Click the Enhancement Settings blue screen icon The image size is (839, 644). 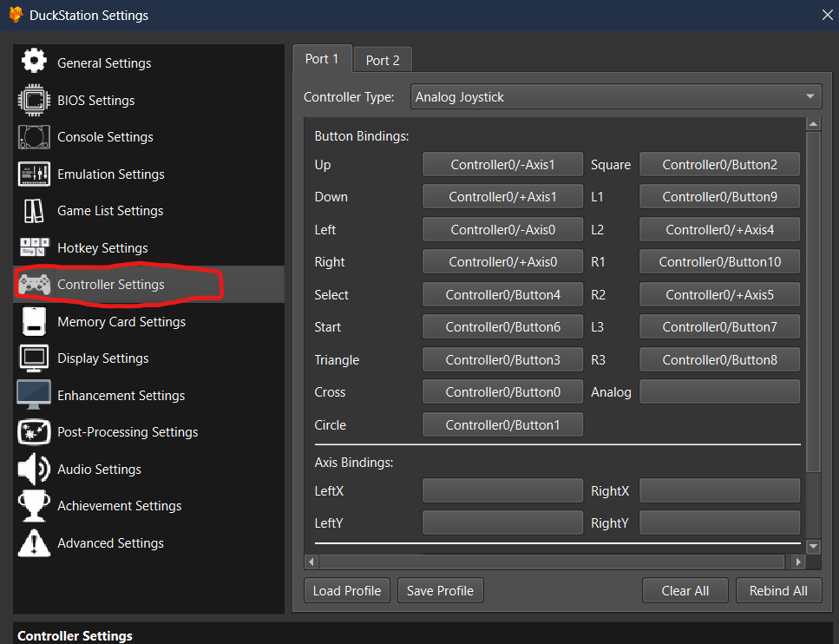[x=34, y=395]
